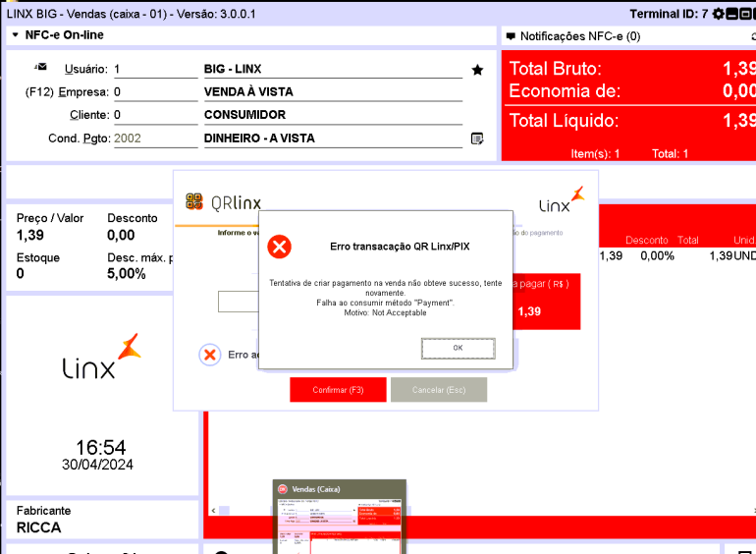Click the 'Economia de:' label
This screenshot has height=554, width=756.
coord(565,90)
